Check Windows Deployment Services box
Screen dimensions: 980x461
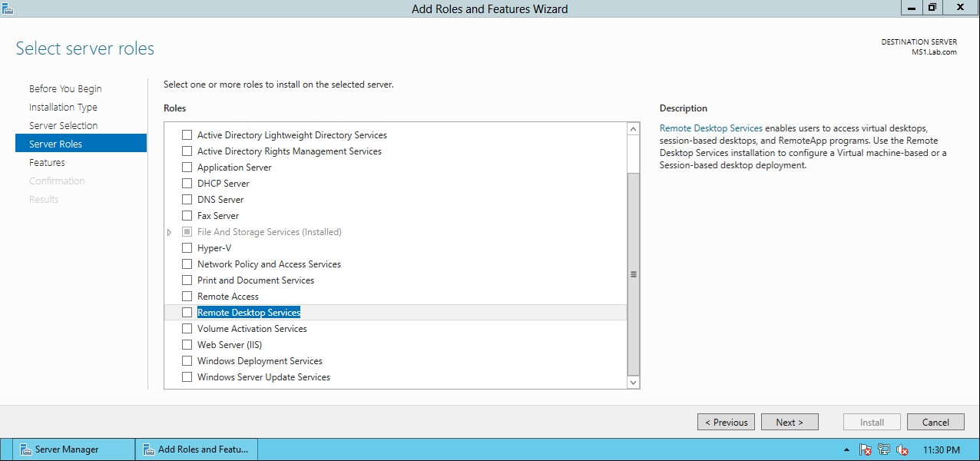[187, 361]
